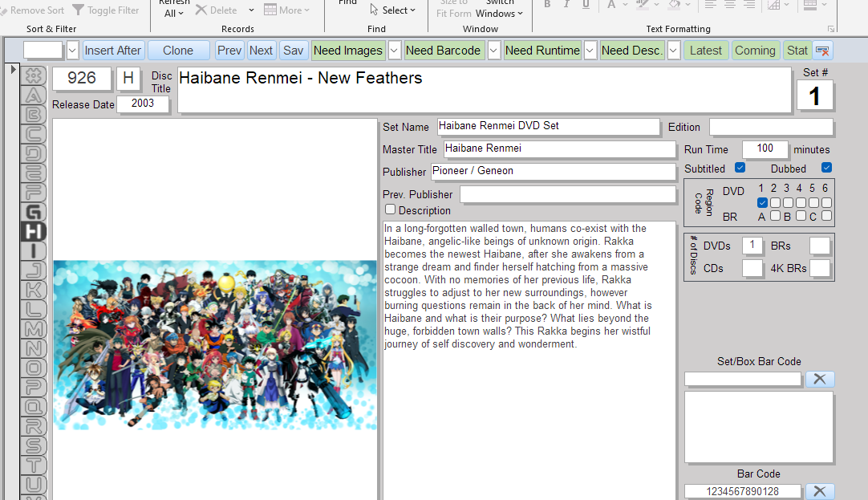Jump to titles starting with M
868x500 pixels.
(34, 329)
